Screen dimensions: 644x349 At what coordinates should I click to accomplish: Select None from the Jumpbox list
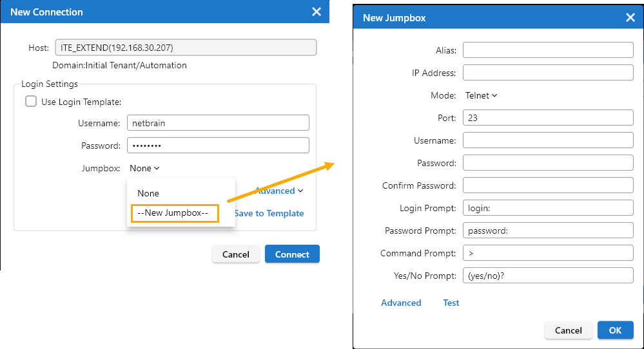pos(148,193)
